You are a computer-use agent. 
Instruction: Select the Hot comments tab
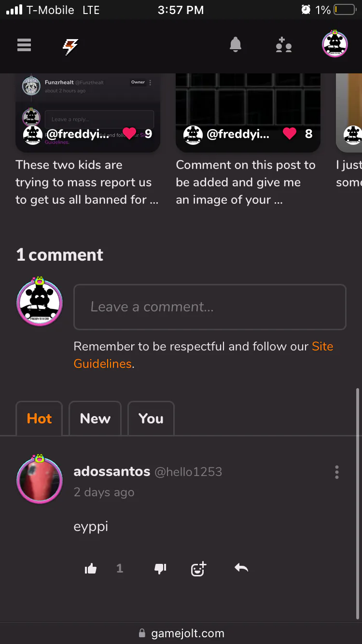[x=39, y=419]
